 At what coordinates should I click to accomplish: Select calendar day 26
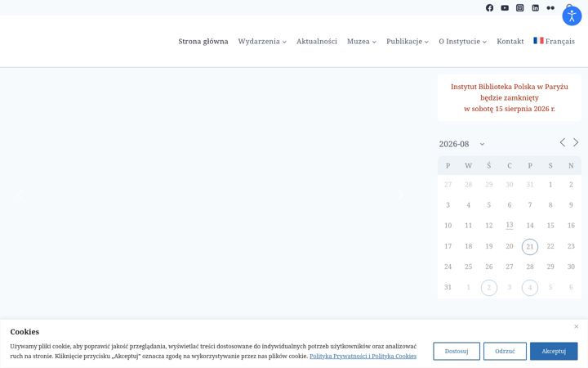[x=488, y=267]
